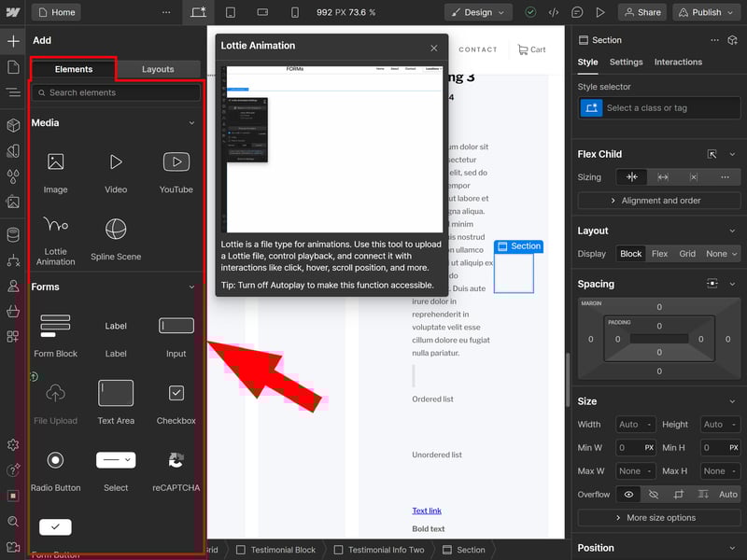The width and height of the screenshot is (747, 560).
Task: Open the Design mode dropdown
Action: point(478,12)
